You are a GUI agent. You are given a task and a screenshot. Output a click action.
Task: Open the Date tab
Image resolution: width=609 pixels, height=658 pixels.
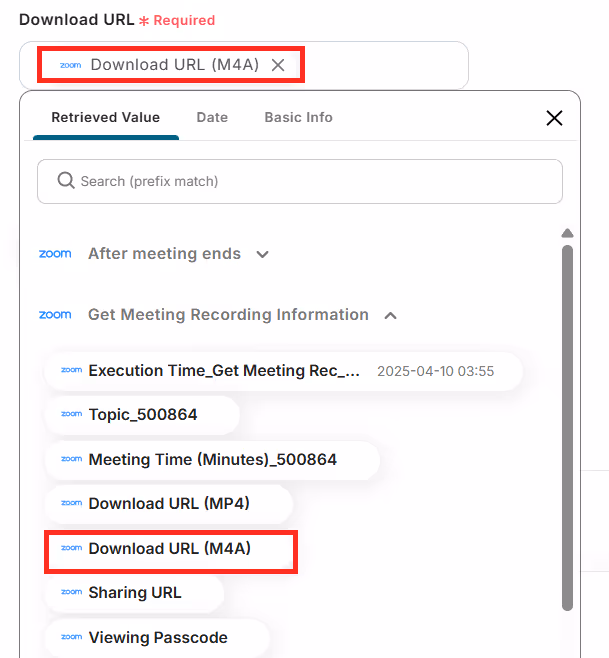[212, 118]
